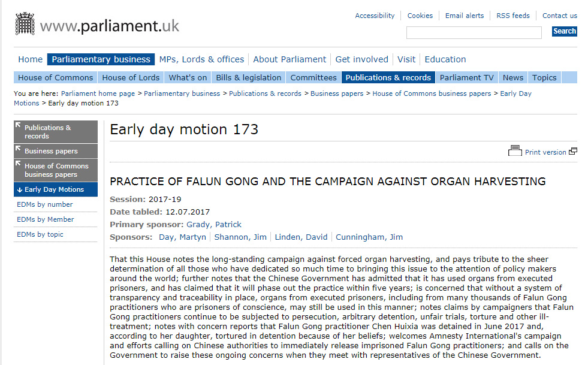The image size is (588, 365).
Task: Open sponsor Shannon, Jim link
Action: (240, 237)
